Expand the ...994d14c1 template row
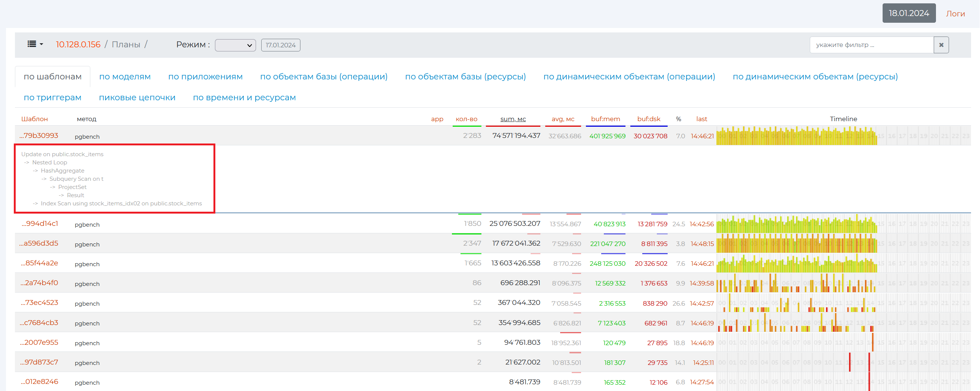The width and height of the screenshot is (980, 391). [x=40, y=223]
